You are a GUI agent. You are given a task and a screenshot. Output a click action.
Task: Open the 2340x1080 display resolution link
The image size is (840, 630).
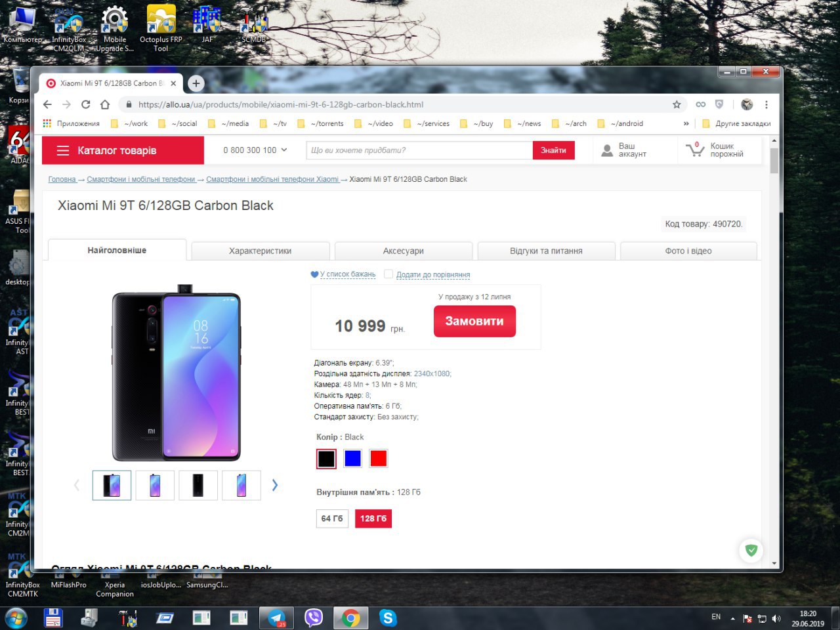432,373
